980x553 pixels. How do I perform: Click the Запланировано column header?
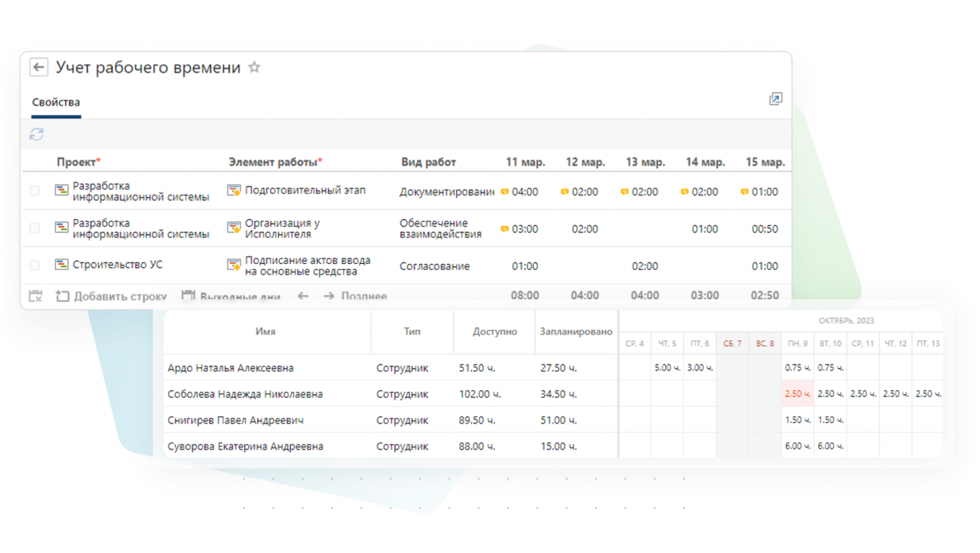[x=576, y=332]
